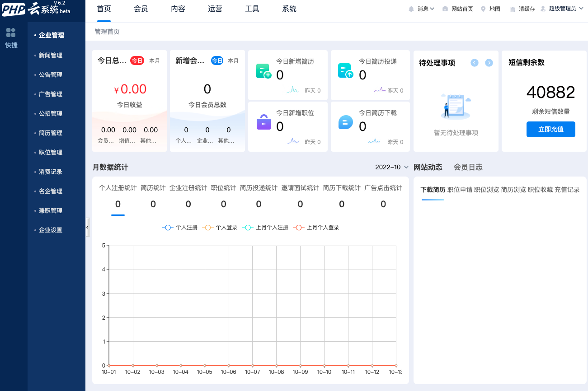
Task: Switch 今日总收益 card to 本月
Action: [155, 61]
